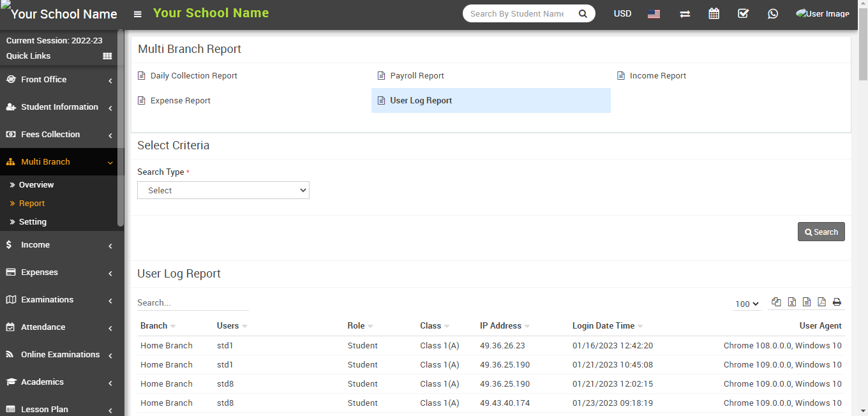Sort table by Login Date Time column
The height and width of the screenshot is (416, 868).
(x=603, y=326)
